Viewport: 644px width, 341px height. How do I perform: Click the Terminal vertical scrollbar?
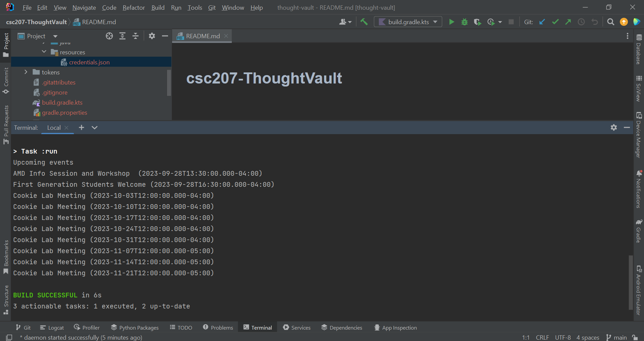(x=631, y=282)
